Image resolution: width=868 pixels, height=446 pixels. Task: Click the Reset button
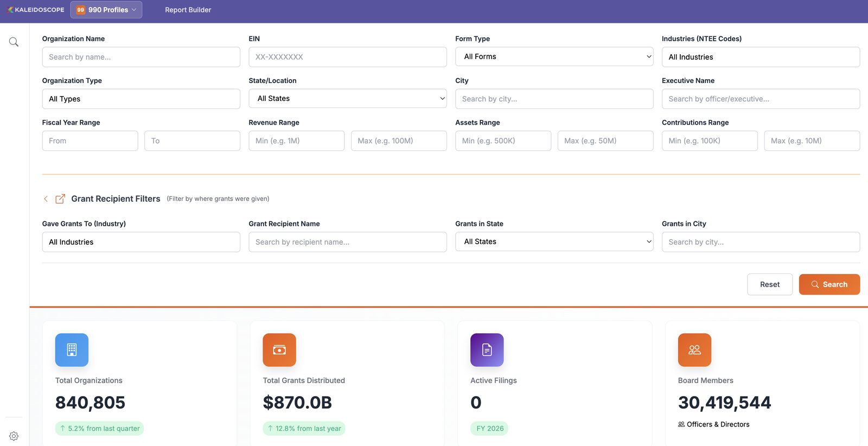(x=770, y=284)
